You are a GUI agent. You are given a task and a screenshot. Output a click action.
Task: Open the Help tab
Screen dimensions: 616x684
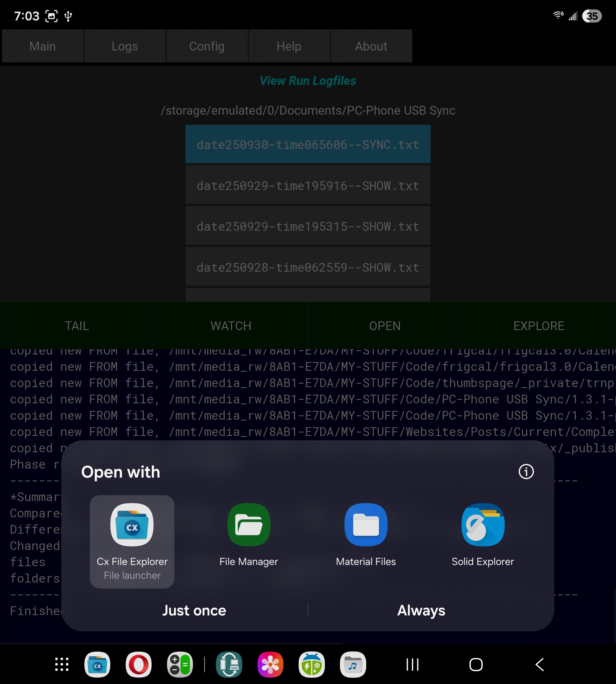pos(289,46)
